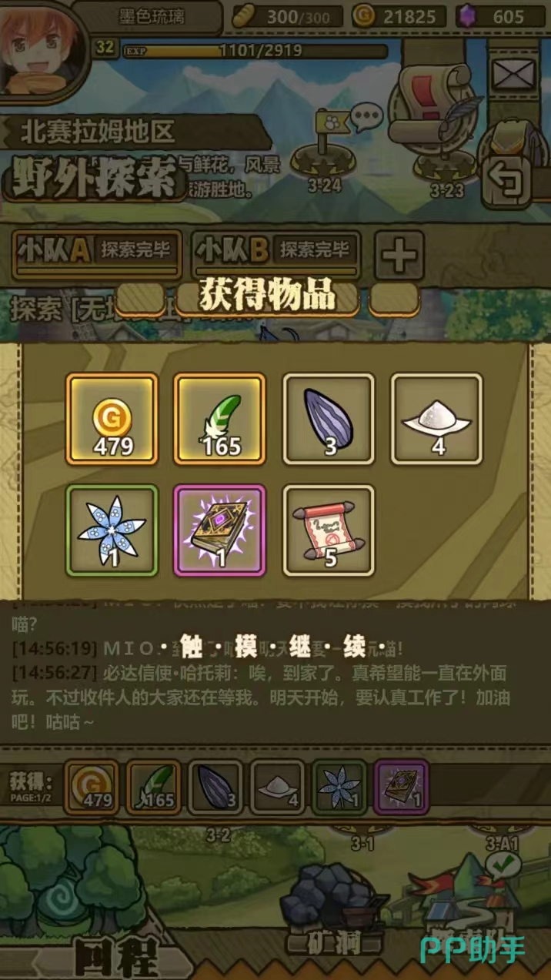
Task: Tap the striped seed item with quantity 3
Action: point(329,420)
